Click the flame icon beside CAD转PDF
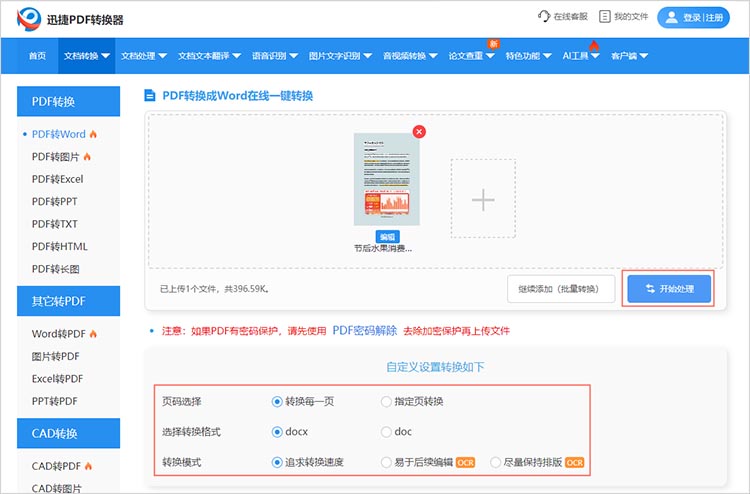Viewport: 750px width, 494px height. click(88, 466)
